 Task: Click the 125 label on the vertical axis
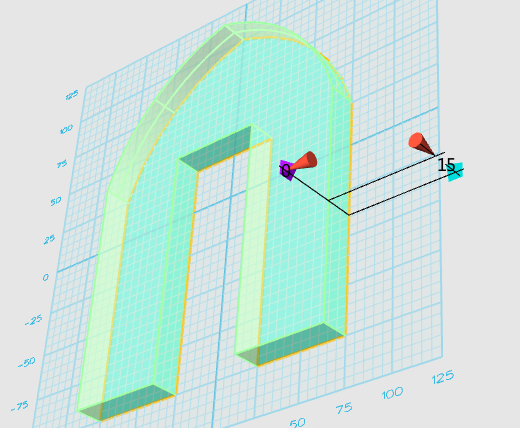tap(72, 95)
